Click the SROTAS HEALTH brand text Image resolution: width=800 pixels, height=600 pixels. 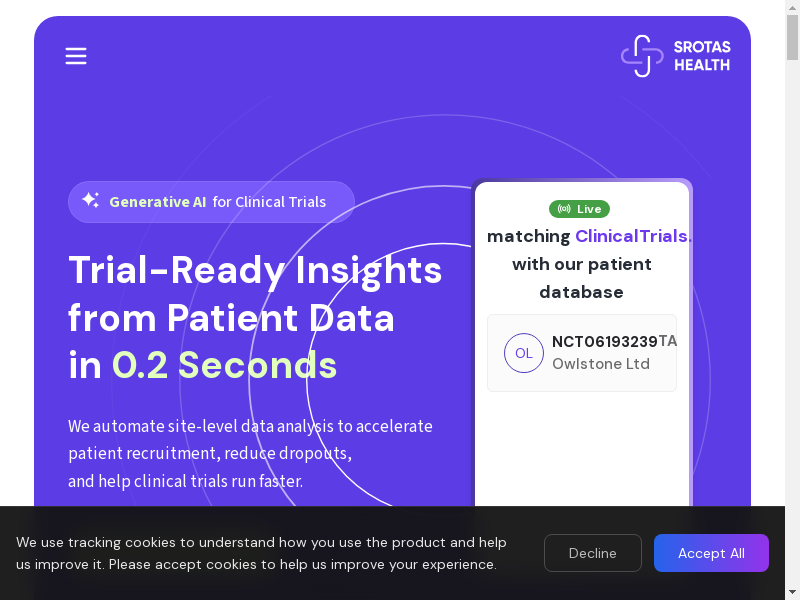702,56
